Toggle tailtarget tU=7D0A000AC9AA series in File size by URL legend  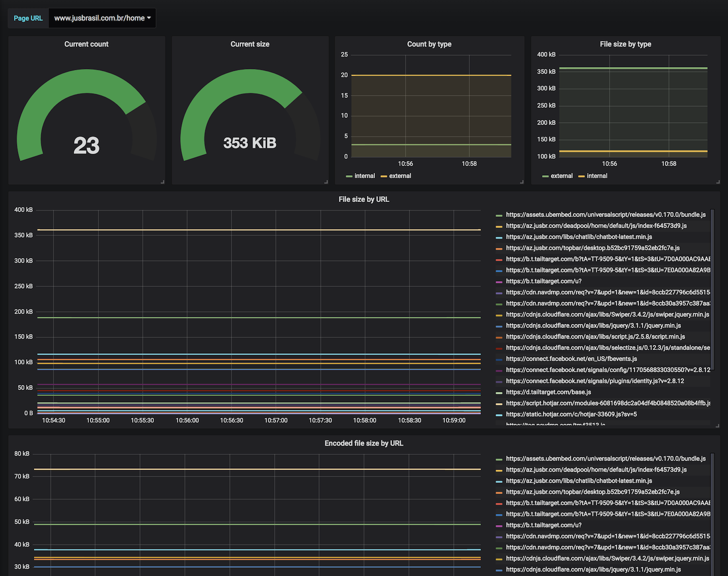[608, 259]
